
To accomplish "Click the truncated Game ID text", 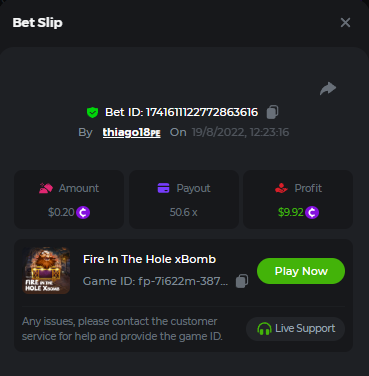I will pos(155,281).
